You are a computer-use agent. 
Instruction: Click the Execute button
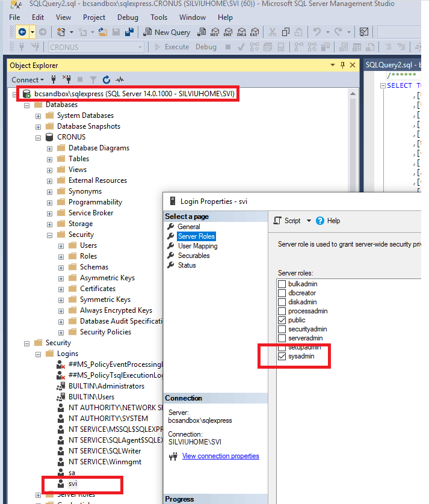[172, 47]
